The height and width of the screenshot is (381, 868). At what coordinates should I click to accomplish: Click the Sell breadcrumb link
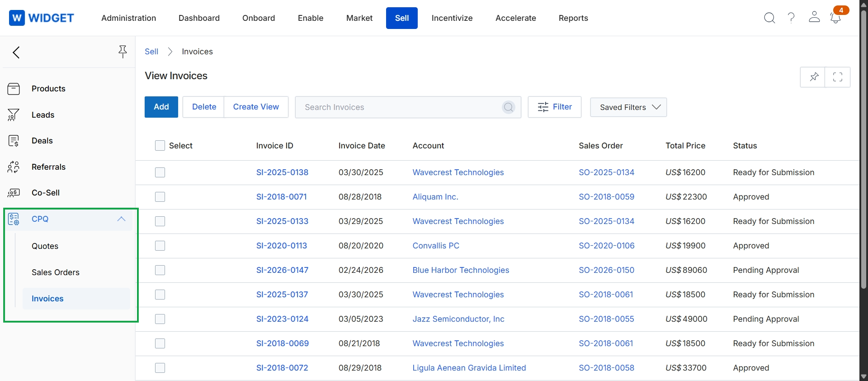[151, 52]
